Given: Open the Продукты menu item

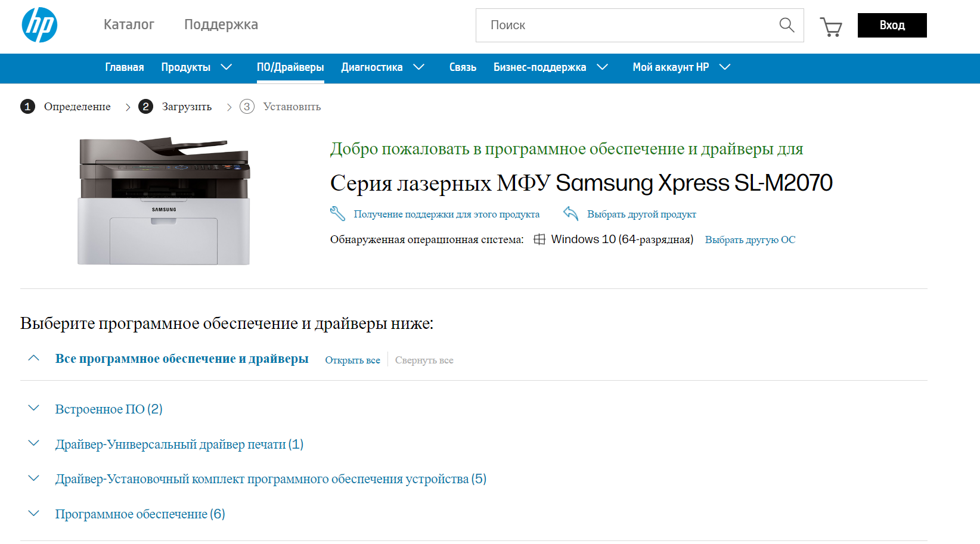Looking at the screenshot, I should tap(186, 67).
